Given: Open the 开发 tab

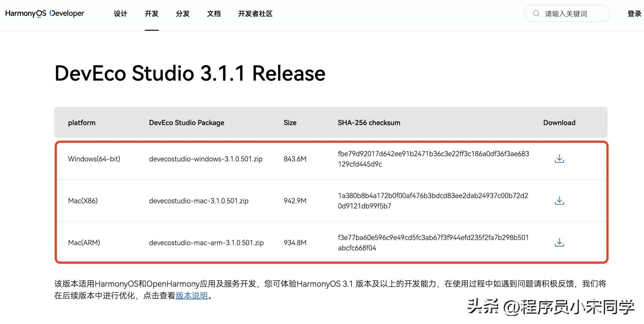Looking at the screenshot, I should pos(151,14).
